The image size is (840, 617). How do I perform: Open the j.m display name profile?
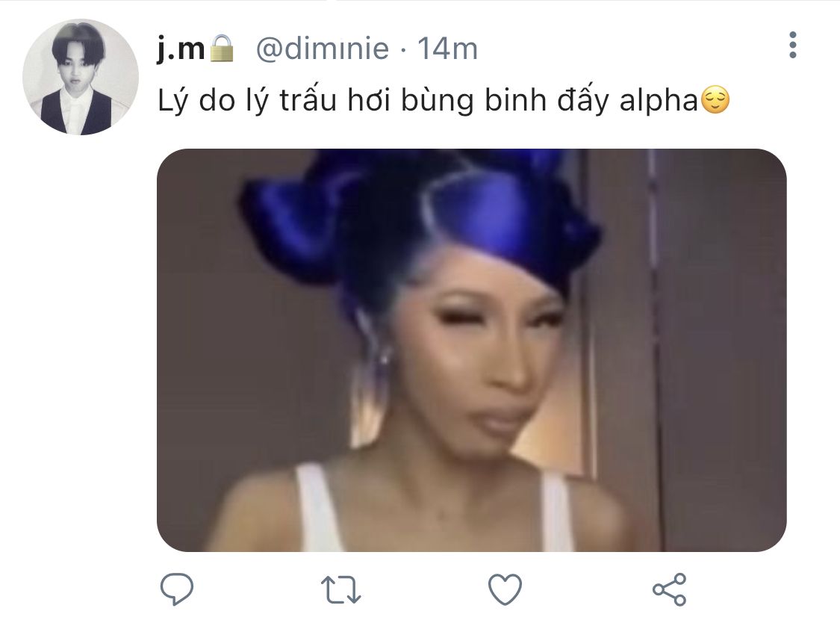point(181,49)
